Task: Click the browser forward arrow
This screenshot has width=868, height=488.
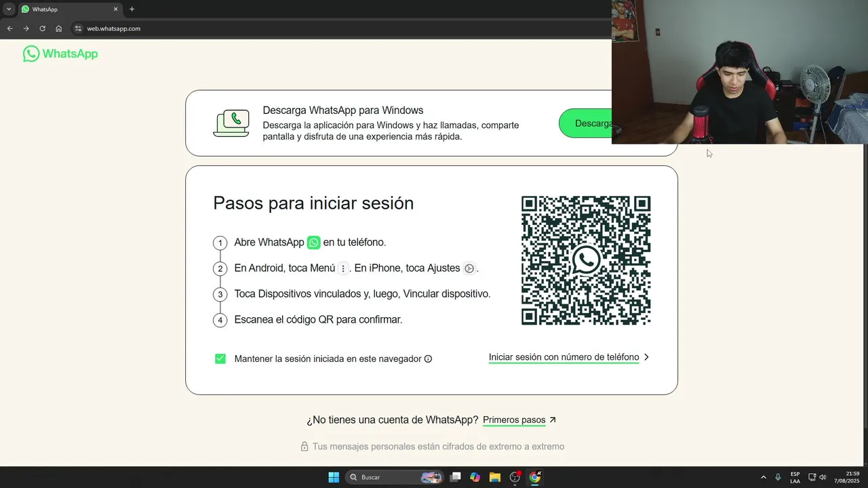Action: point(26,28)
